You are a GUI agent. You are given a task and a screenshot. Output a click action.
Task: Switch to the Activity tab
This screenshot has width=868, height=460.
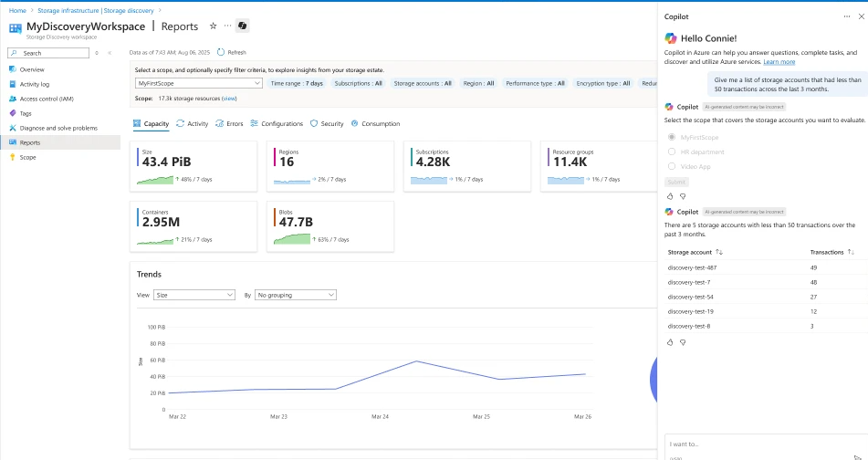pos(192,124)
